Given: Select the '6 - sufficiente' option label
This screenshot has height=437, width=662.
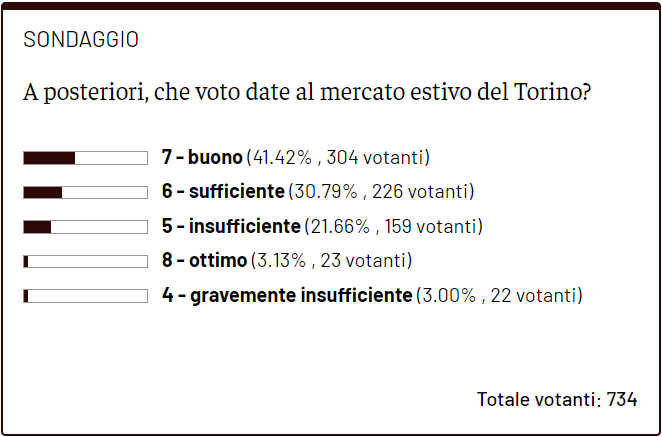Looking at the screenshot, I should (x=223, y=192).
